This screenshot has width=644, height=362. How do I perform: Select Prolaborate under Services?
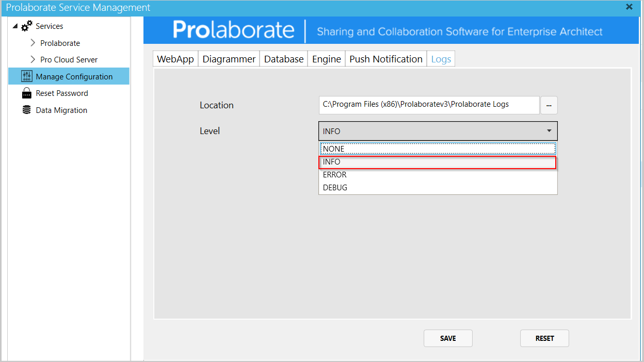(x=60, y=43)
